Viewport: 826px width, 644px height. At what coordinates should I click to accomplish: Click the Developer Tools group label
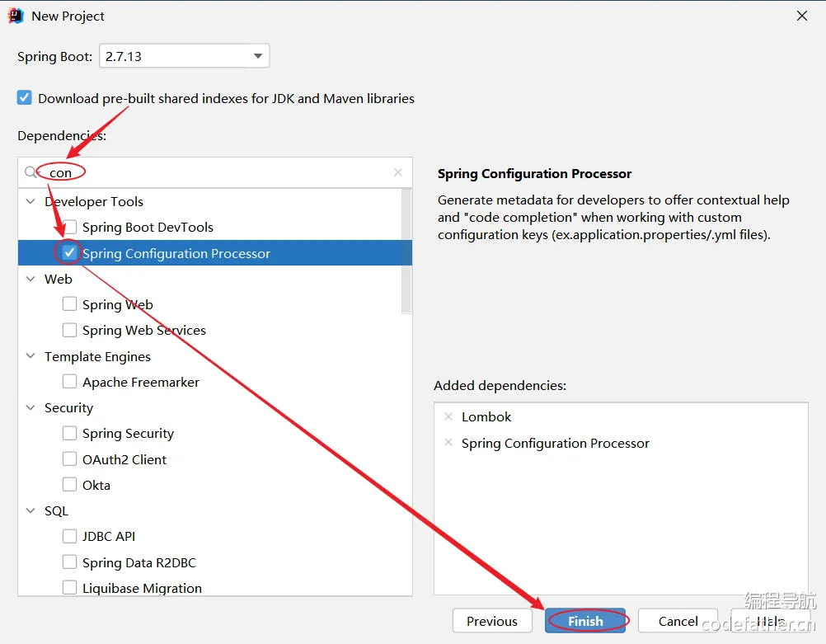point(94,201)
